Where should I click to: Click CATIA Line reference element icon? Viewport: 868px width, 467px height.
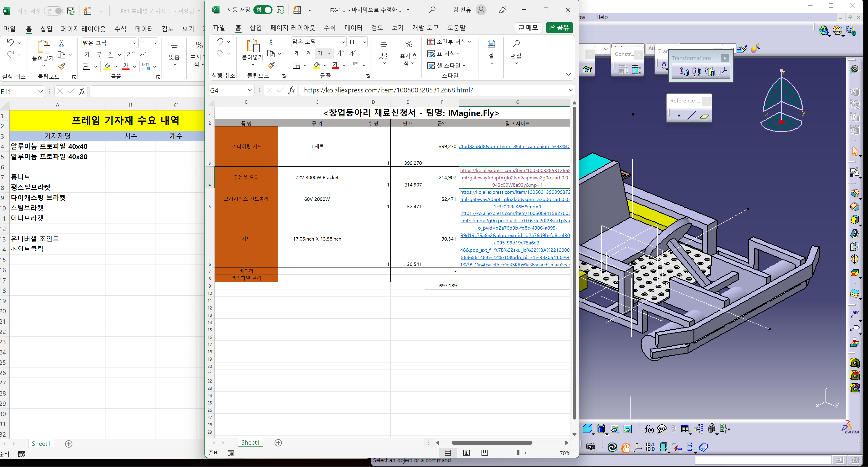[691, 116]
